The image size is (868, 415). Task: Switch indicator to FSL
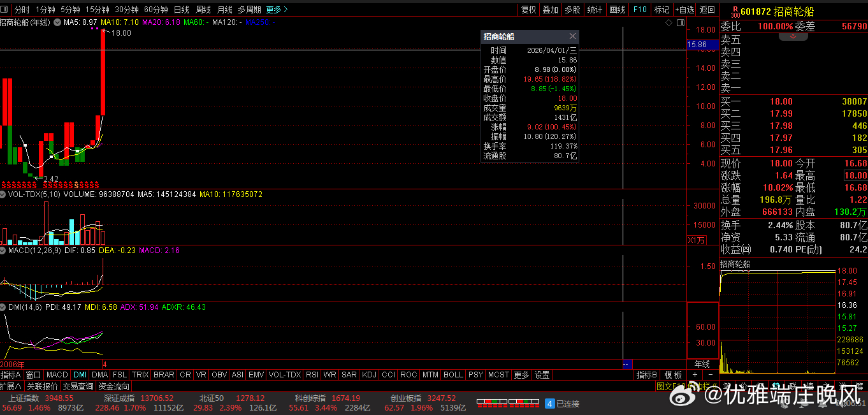tap(120, 375)
